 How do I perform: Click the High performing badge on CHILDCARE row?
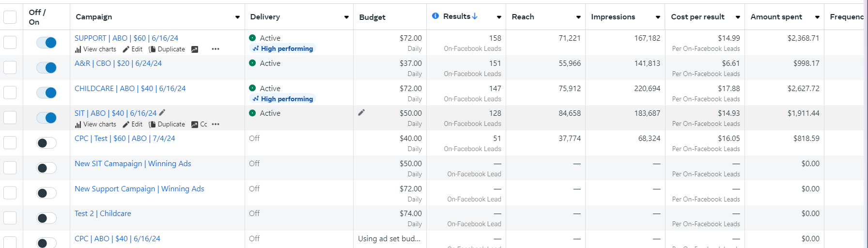[x=283, y=99]
